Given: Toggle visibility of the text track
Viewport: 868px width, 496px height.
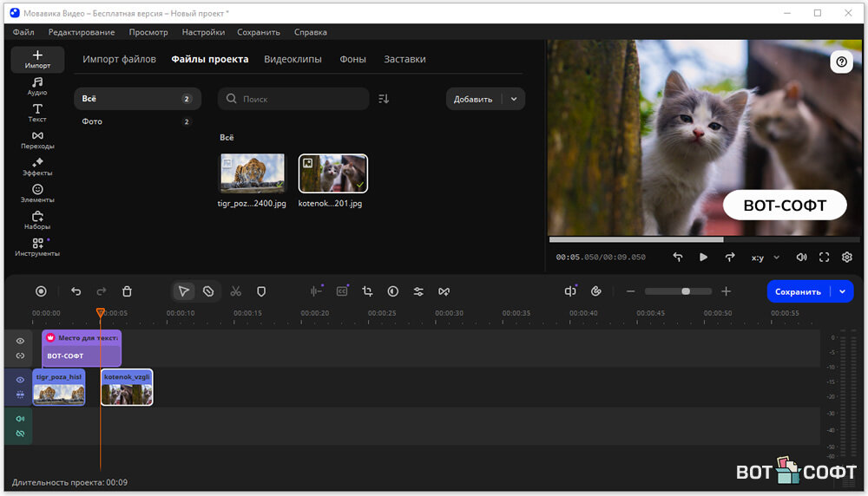Looking at the screenshot, I should pos(20,341).
